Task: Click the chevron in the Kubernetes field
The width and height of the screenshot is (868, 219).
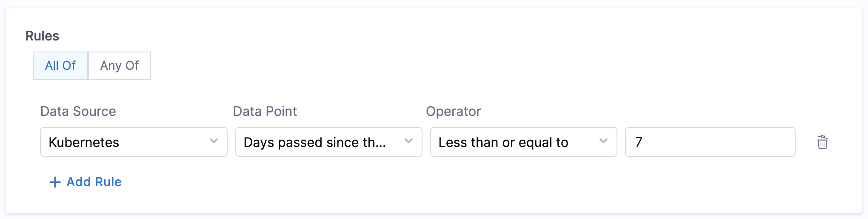Action: click(x=214, y=141)
